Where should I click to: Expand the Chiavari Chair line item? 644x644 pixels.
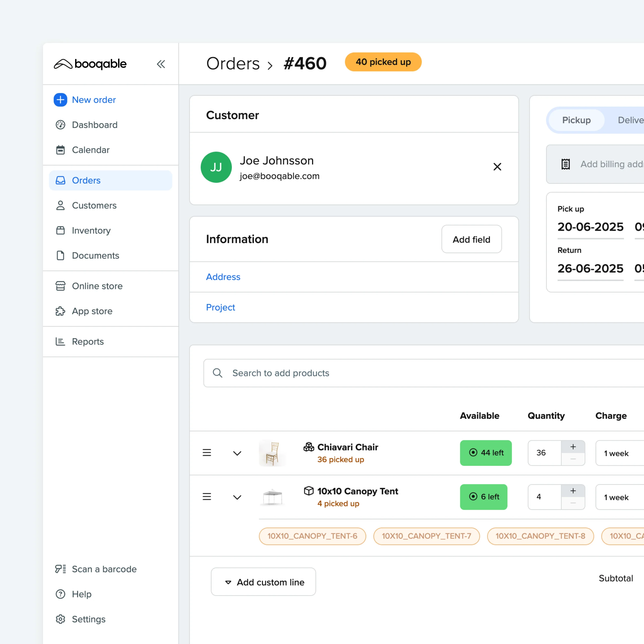[237, 453]
